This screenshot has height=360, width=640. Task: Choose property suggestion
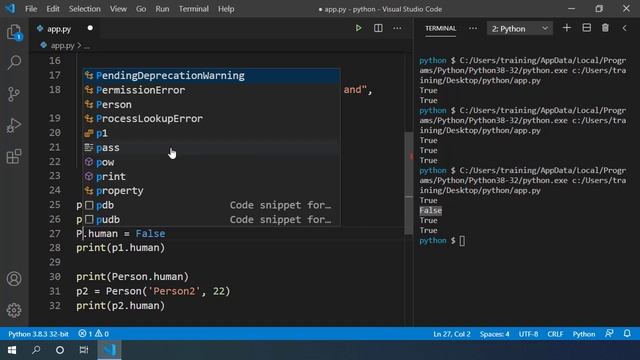(x=211, y=191)
